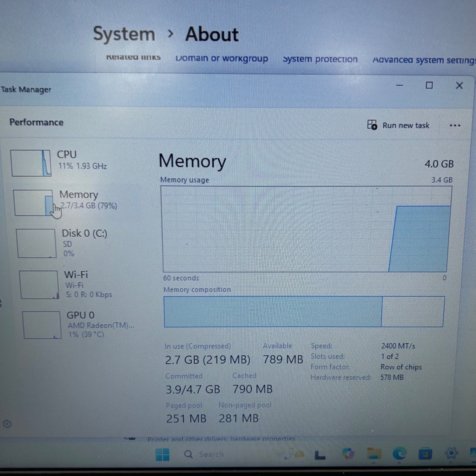This screenshot has height=476, width=476.
Task: Click the Run new task icon
Action: point(372,125)
